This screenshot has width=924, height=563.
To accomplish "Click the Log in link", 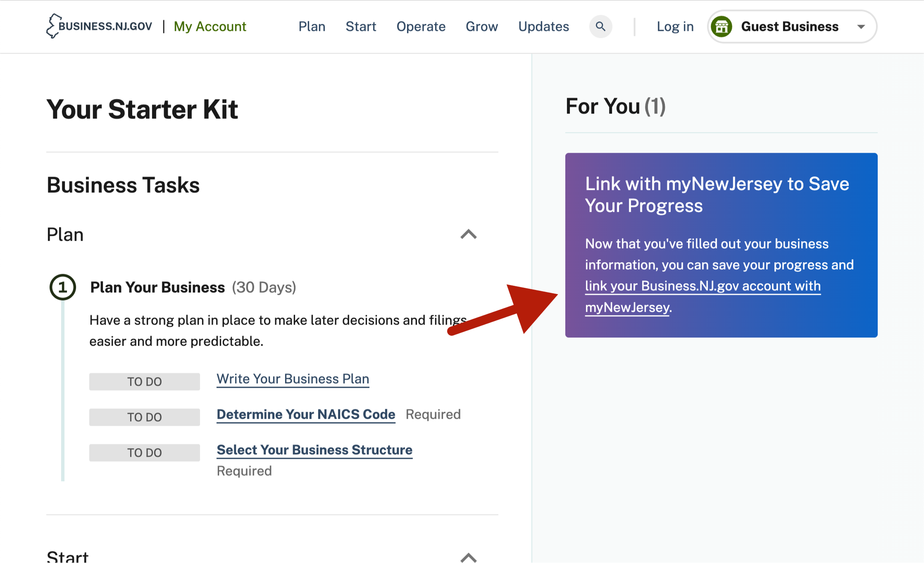I will (x=675, y=26).
